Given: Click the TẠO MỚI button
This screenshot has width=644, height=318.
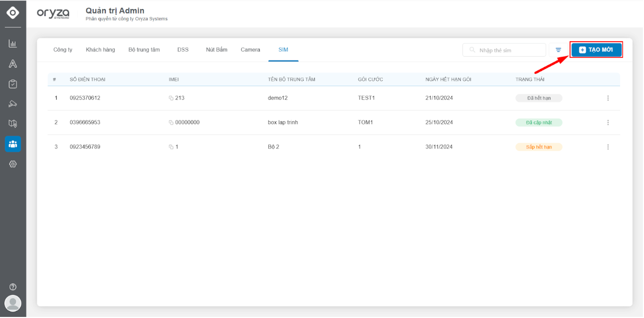Looking at the screenshot, I should coord(596,50).
